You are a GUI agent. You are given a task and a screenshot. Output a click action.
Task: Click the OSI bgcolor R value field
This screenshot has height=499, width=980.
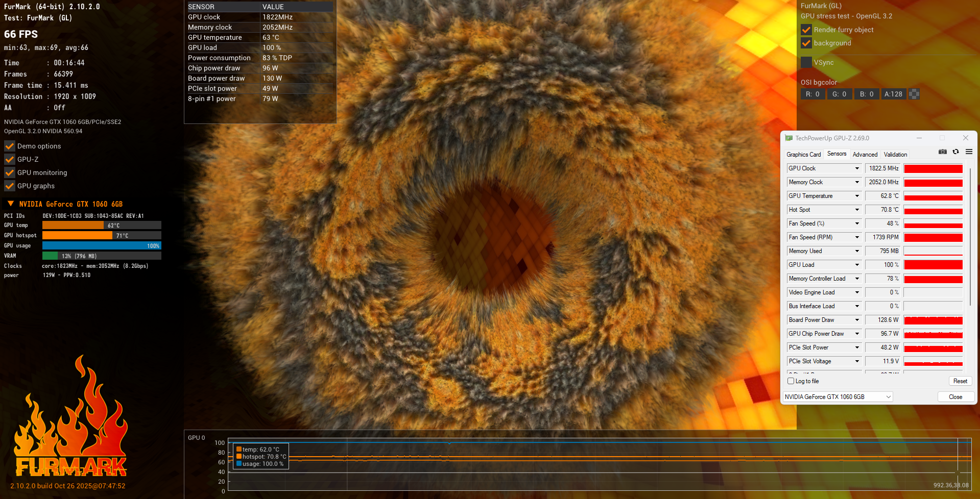(x=812, y=94)
